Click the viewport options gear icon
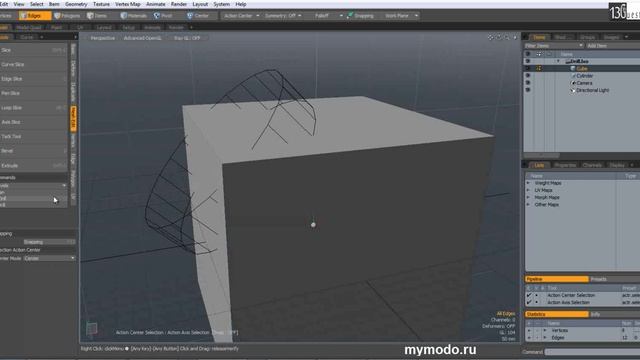The image size is (640, 360). tap(515, 38)
